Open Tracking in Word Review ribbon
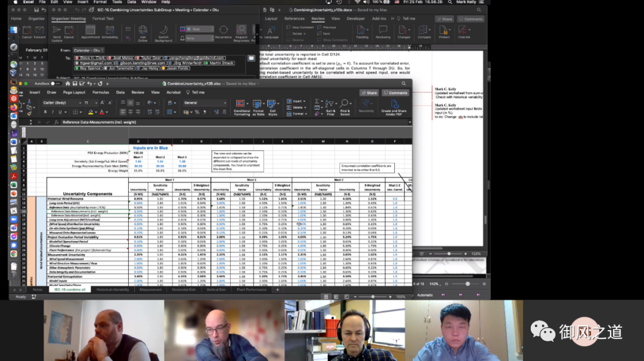Viewport: 644px width, 361px height. 362,32
